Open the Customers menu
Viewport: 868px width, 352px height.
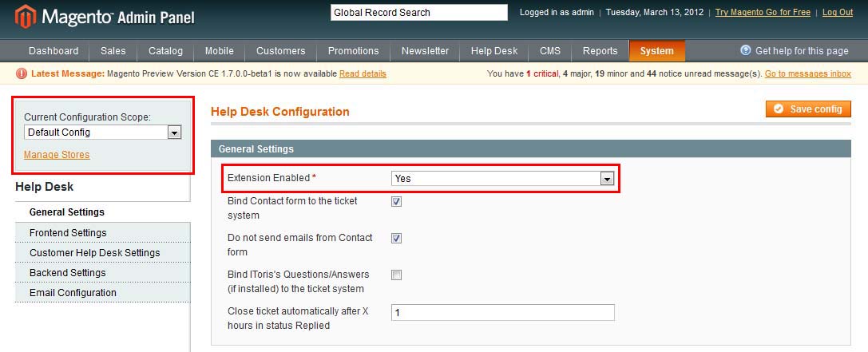click(x=280, y=51)
